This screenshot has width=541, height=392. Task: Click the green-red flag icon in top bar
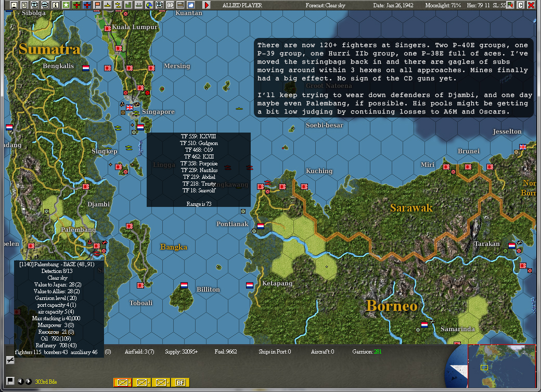(510, 5)
